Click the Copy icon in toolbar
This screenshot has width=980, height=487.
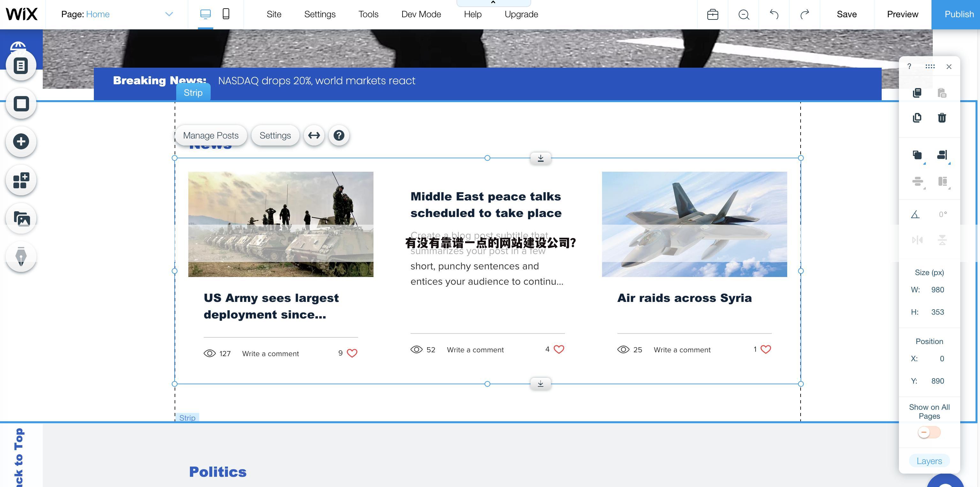pyautogui.click(x=917, y=93)
